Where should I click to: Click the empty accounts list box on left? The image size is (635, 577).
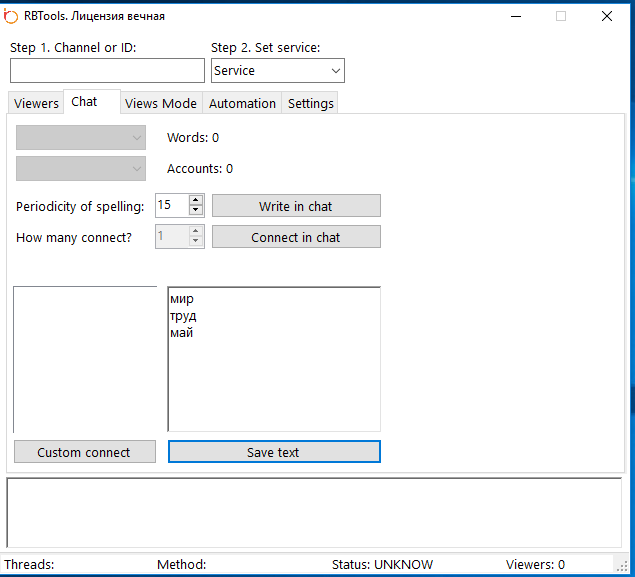tap(85, 360)
